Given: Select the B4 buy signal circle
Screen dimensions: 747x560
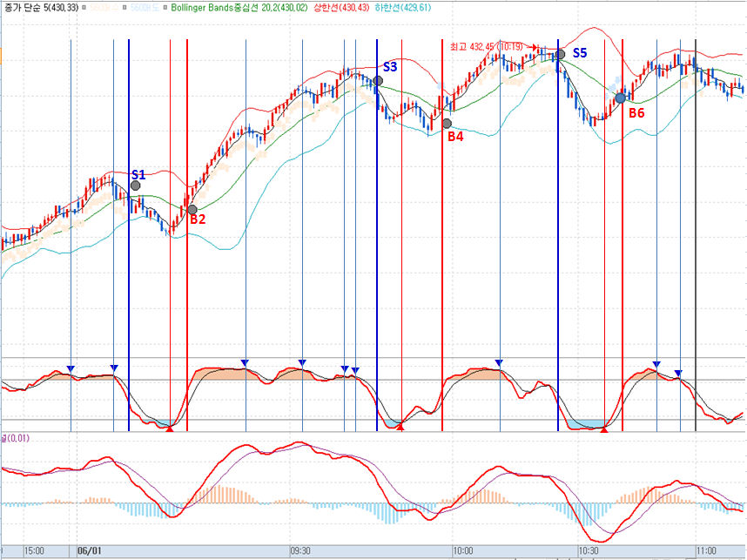Looking at the screenshot, I should tap(448, 123).
